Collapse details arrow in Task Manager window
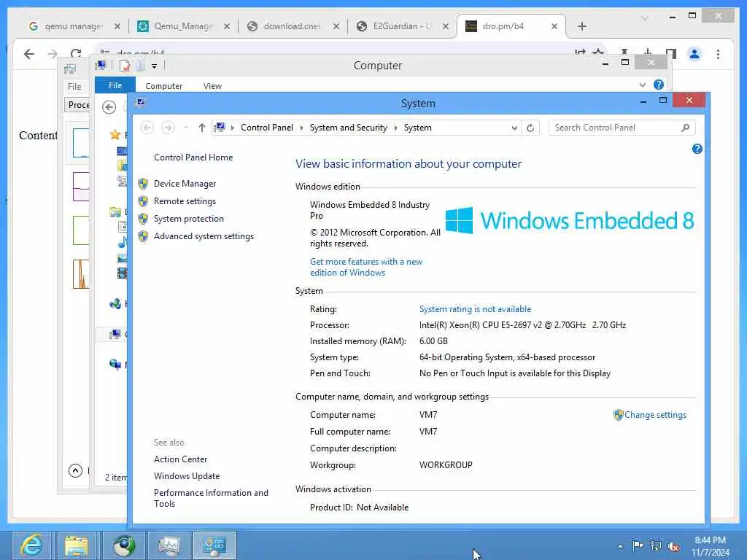 click(x=75, y=471)
